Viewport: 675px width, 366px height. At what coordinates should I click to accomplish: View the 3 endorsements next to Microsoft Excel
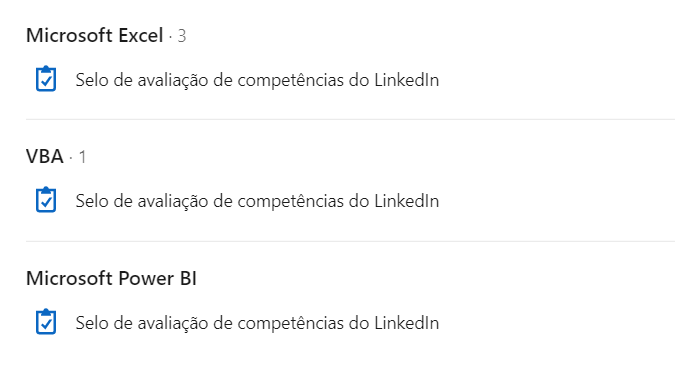click(182, 36)
